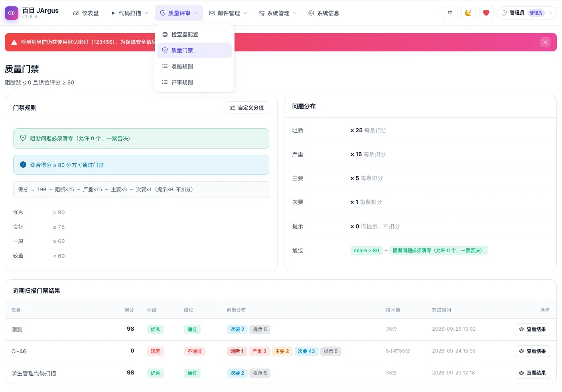Screen dimensions: 562x392
Task: Click the 不通过 status tag
Action: (195, 351)
